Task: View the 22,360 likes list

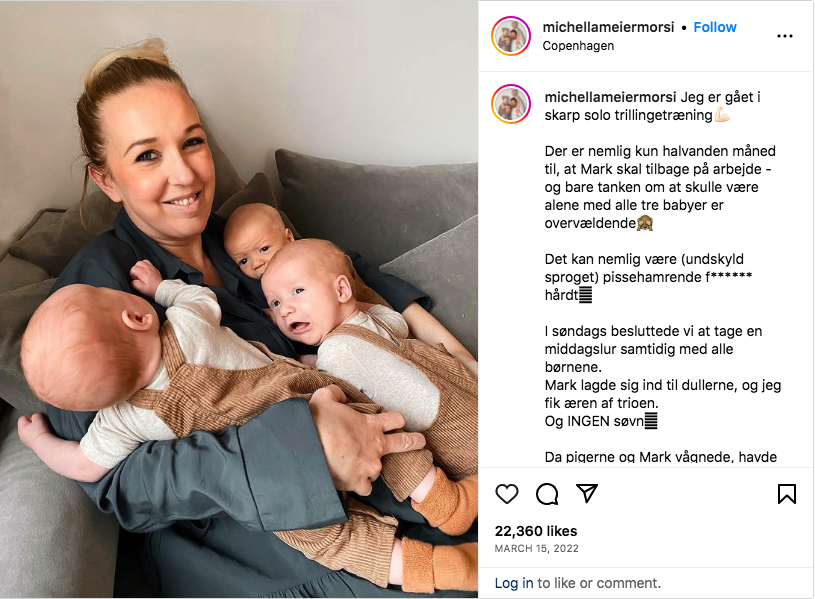Action: click(x=536, y=531)
